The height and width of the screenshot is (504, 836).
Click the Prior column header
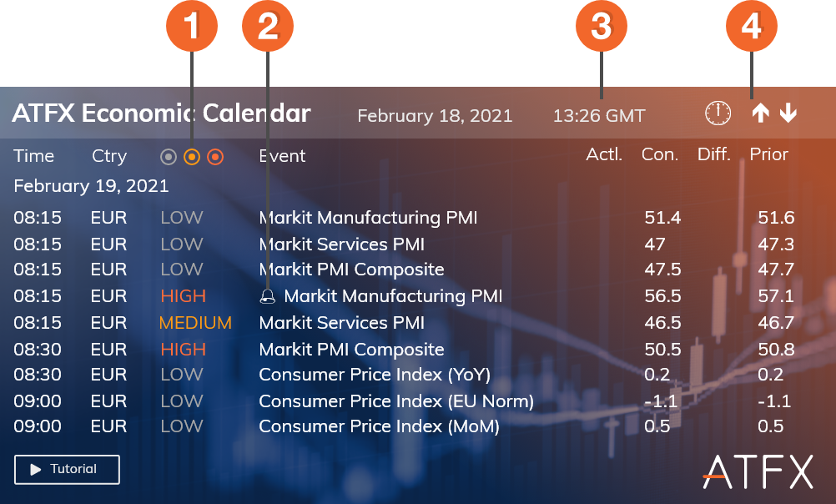(768, 154)
